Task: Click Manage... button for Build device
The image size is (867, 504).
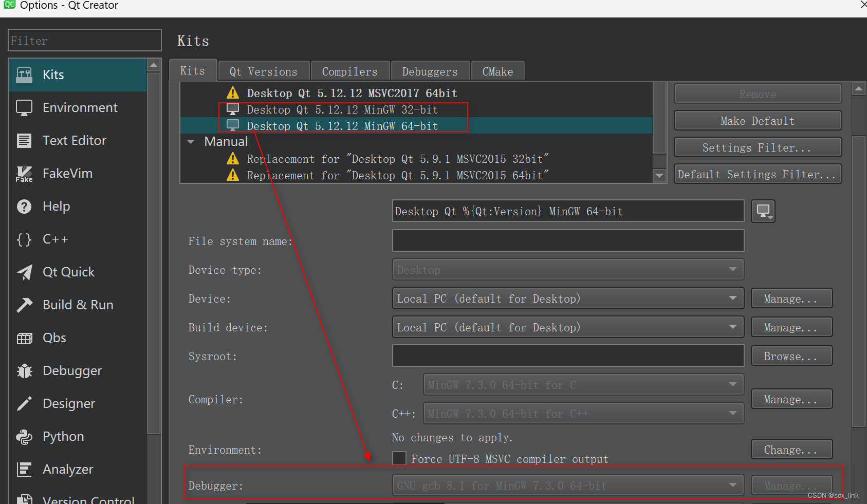Action: [791, 327]
